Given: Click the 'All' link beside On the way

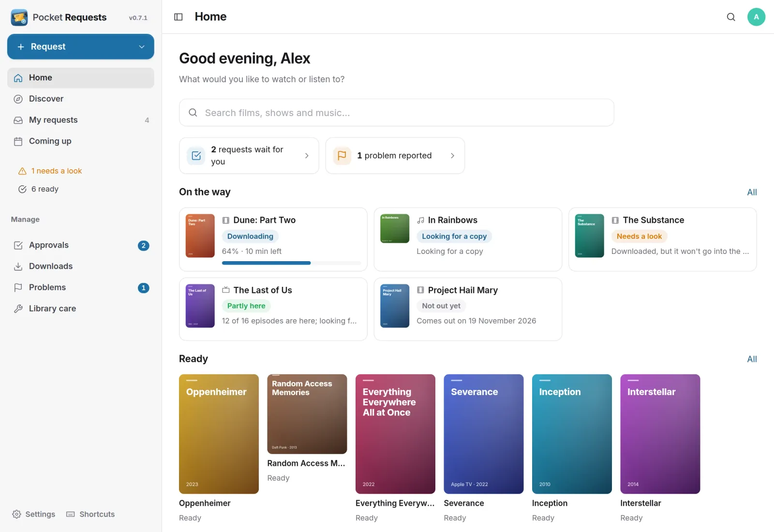Looking at the screenshot, I should pyautogui.click(x=752, y=192).
